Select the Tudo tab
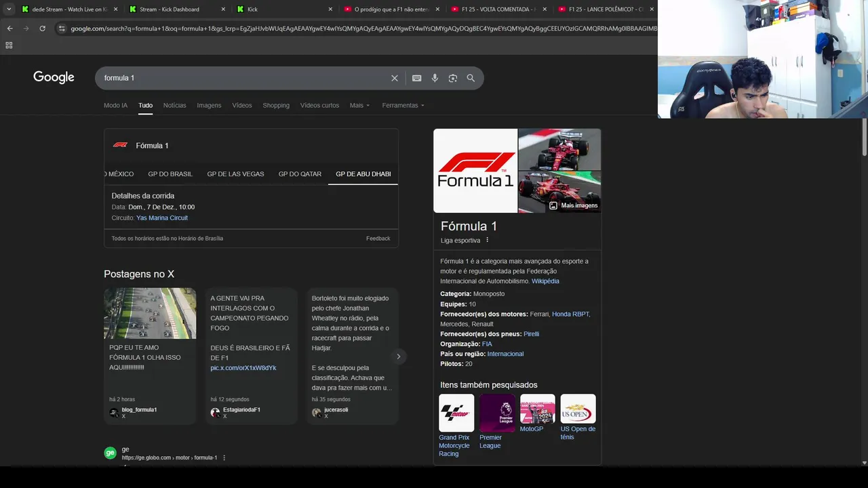868x488 pixels. pyautogui.click(x=145, y=105)
